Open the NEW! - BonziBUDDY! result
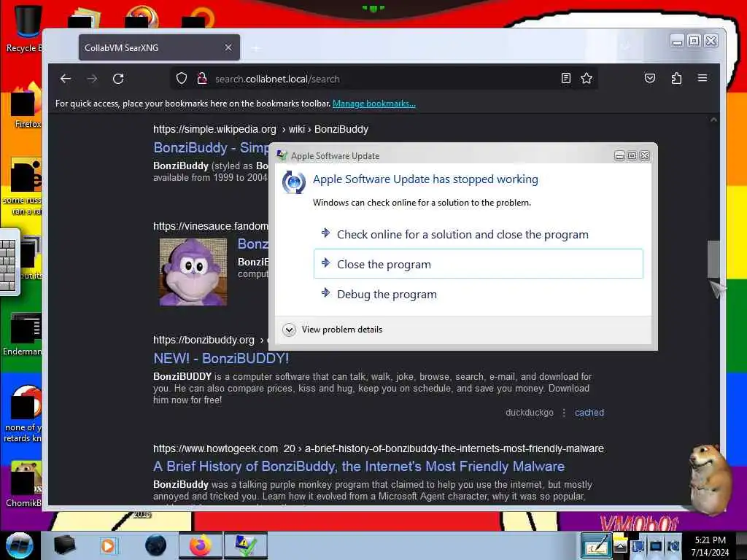The width and height of the screenshot is (747, 560). [x=221, y=358]
